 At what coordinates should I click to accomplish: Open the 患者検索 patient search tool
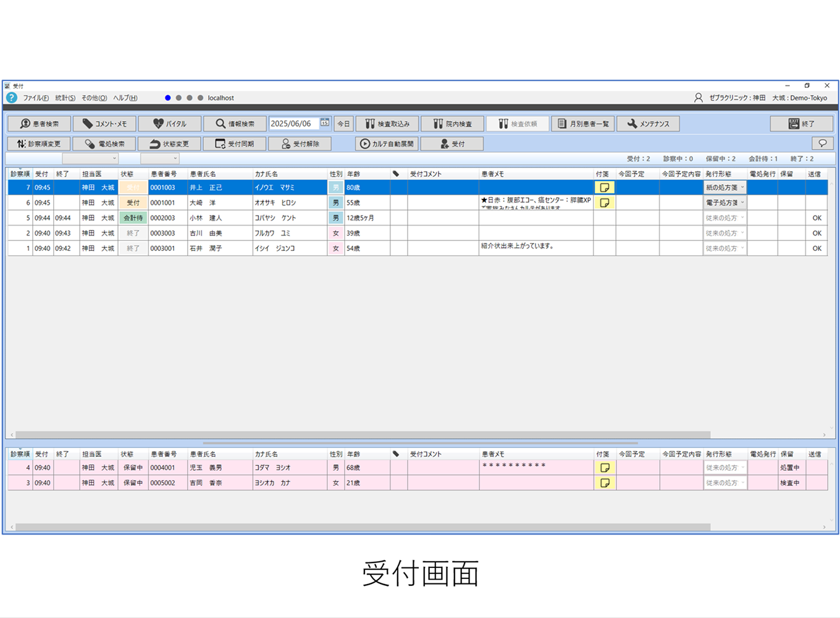tap(39, 123)
